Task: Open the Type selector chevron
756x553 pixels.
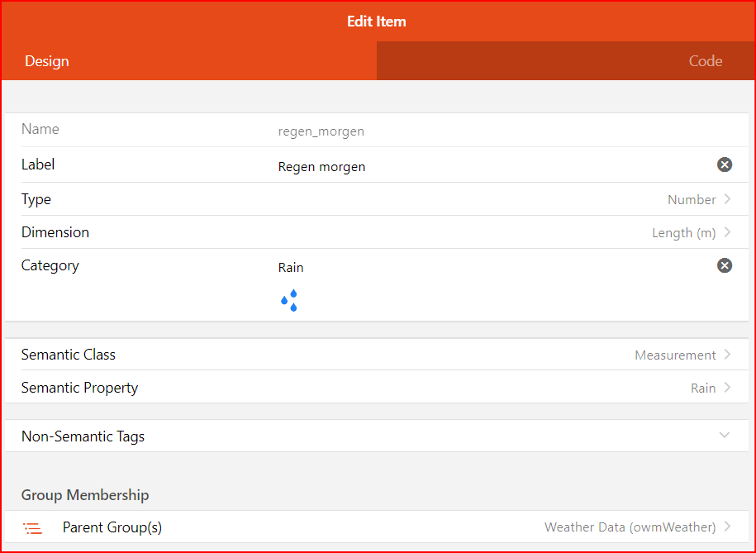Action: coord(728,199)
